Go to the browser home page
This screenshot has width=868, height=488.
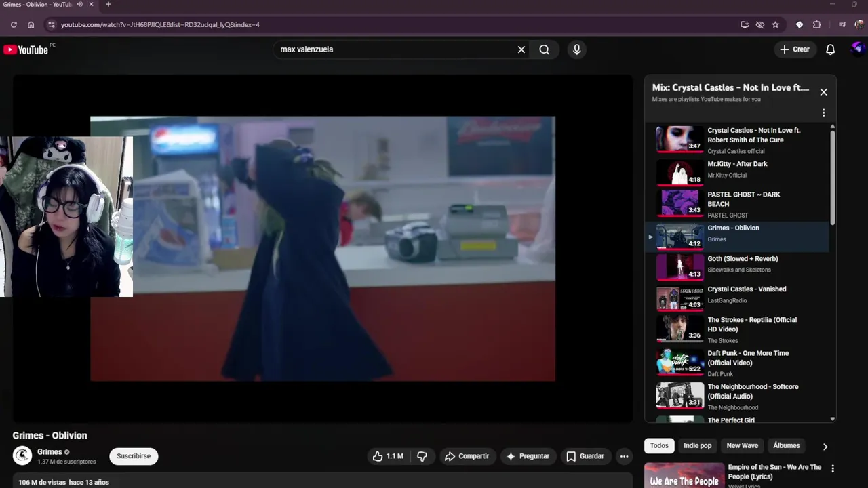point(31,24)
